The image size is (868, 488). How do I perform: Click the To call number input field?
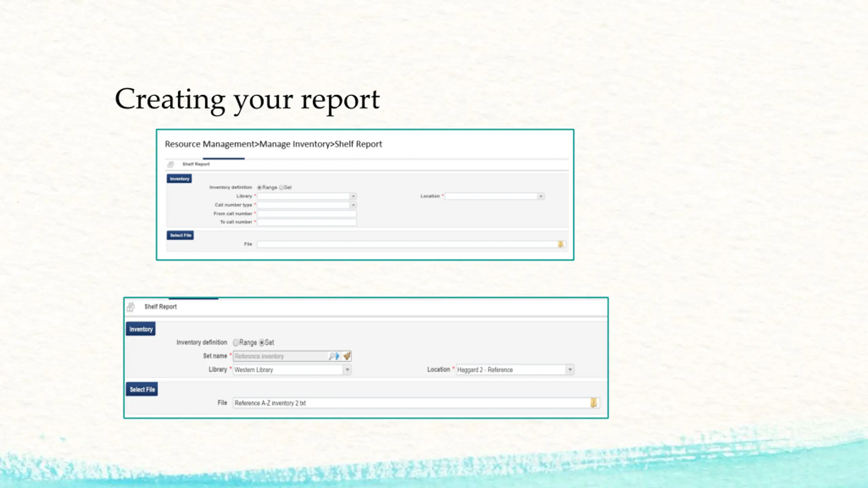[x=307, y=222]
